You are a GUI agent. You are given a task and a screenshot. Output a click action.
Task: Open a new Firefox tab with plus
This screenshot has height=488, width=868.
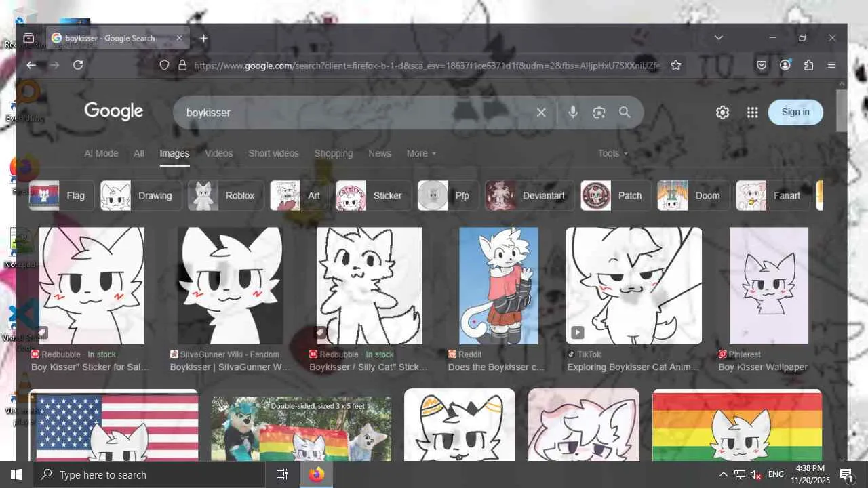point(203,39)
